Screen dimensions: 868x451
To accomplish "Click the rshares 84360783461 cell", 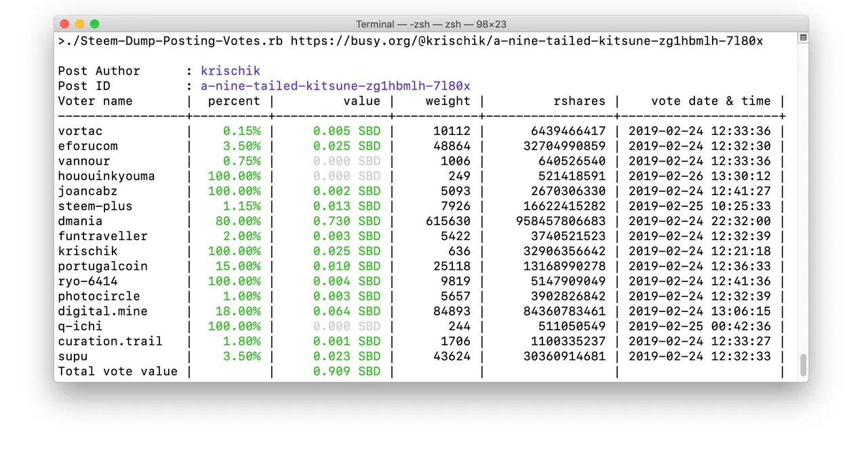I will (x=564, y=311).
